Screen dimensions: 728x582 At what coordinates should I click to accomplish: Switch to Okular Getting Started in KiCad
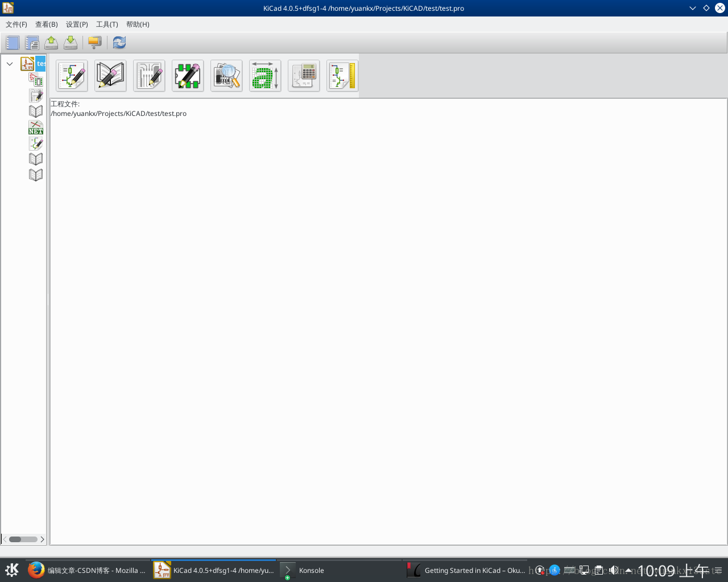tap(466, 570)
